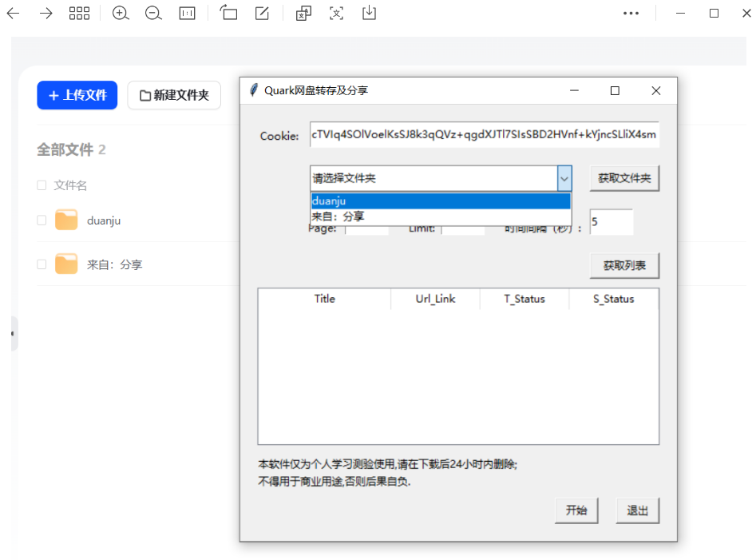Click the 新建文件夹 new folder button

[x=174, y=95]
